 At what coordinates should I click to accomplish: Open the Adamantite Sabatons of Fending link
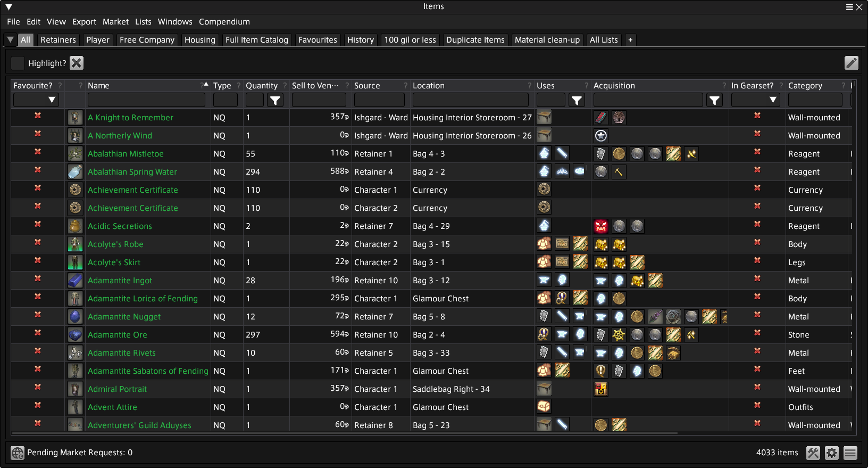[x=148, y=371]
